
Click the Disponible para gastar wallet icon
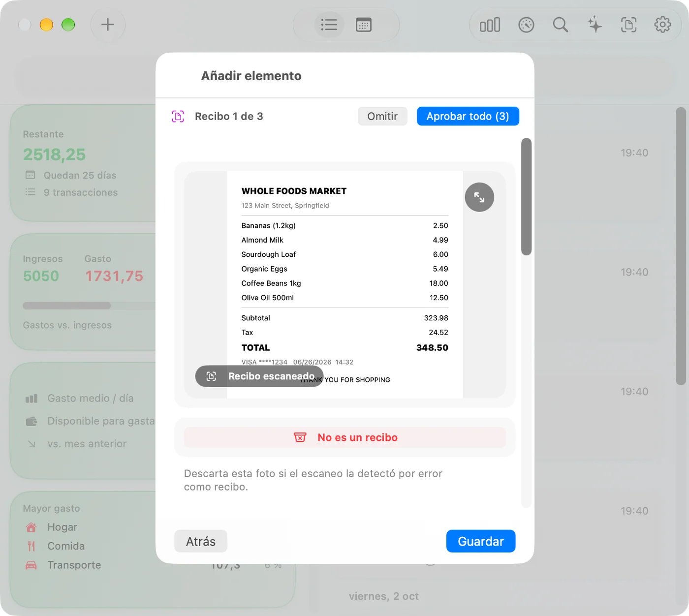(31, 421)
